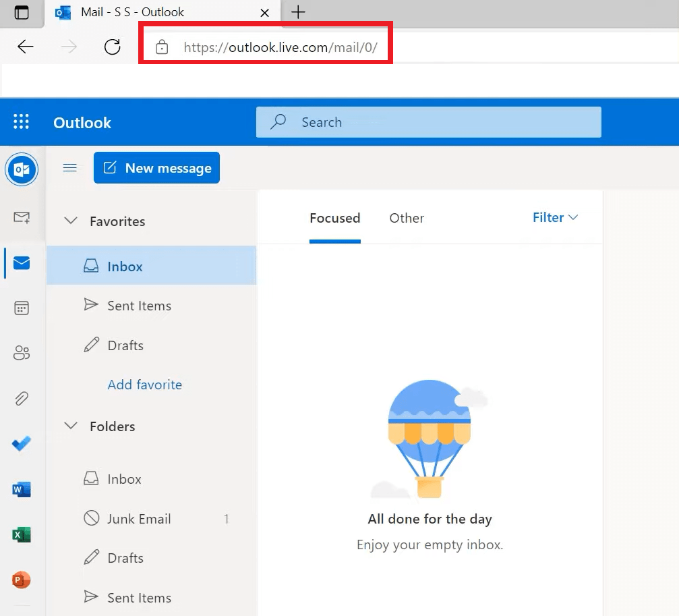Launch PowerPoint from left rail
Viewport: 679px width, 616px height.
pyautogui.click(x=22, y=580)
